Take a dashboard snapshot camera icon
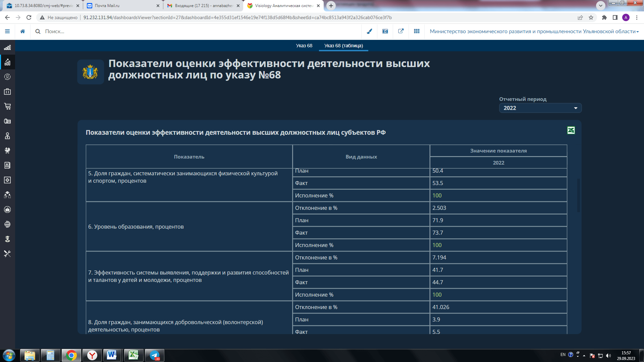Image resolution: width=644 pixels, height=362 pixels. click(385, 31)
